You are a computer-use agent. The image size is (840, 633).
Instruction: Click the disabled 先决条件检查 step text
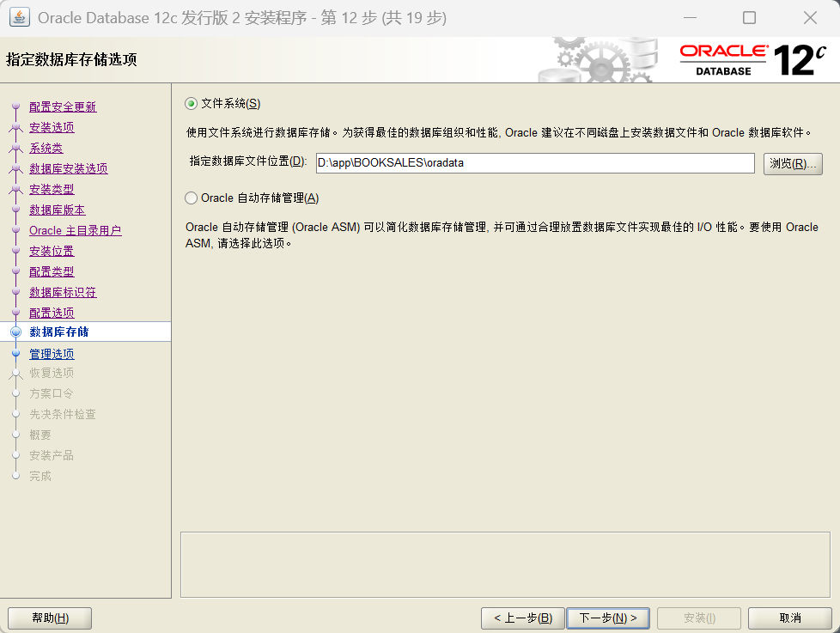[63, 414]
